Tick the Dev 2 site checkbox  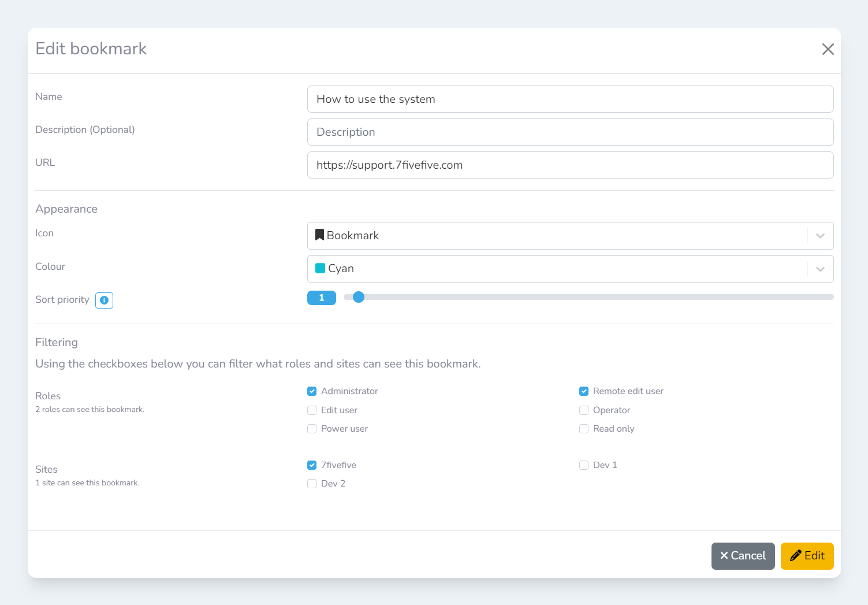tap(312, 484)
